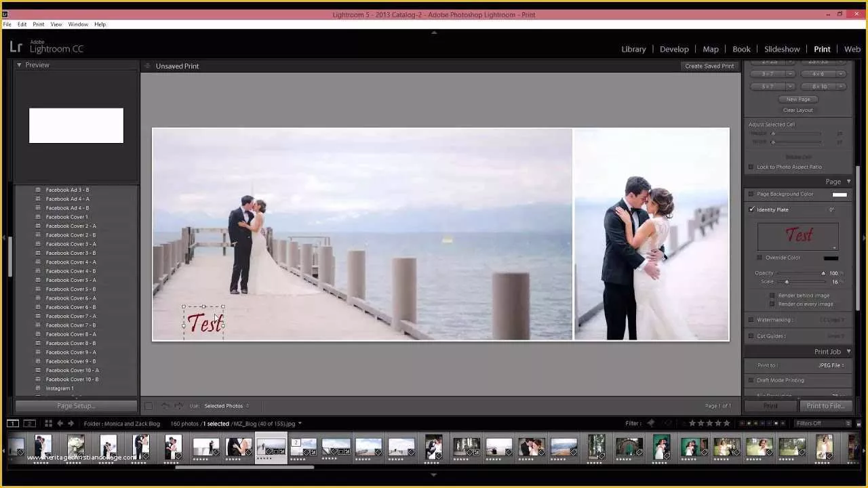Open 5 x 7 cell size dropdown arrow
The image size is (868, 488).
point(790,87)
